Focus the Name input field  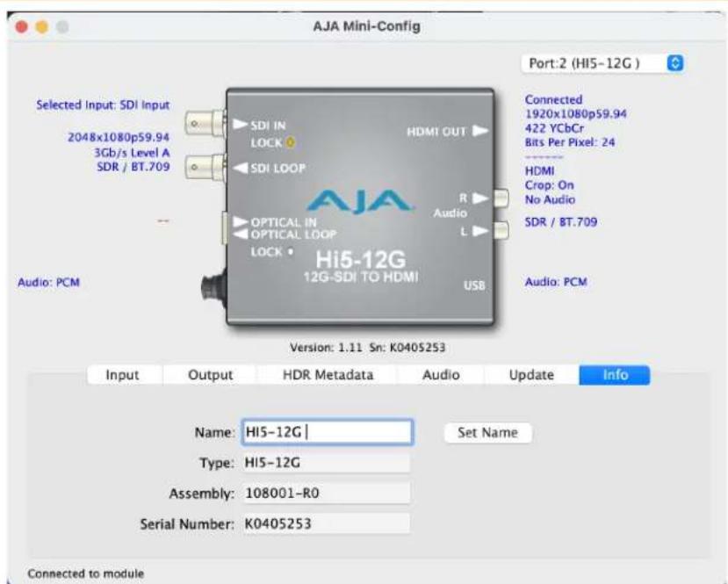click(328, 432)
